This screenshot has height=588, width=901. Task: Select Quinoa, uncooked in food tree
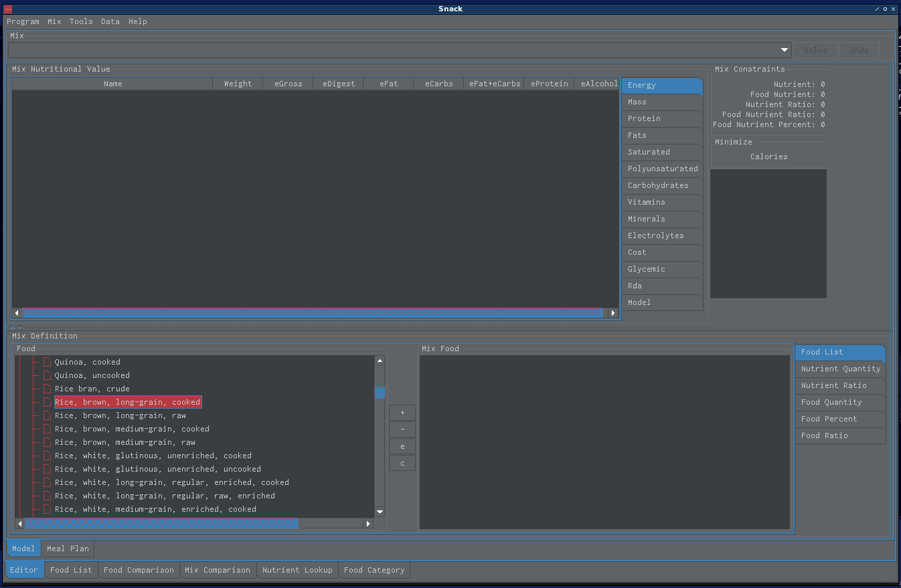[92, 375]
